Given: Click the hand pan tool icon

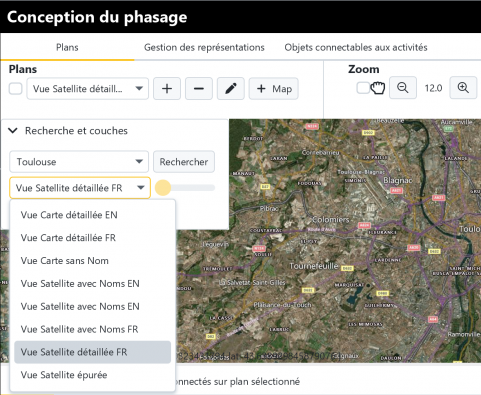Looking at the screenshot, I should coord(378,88).
